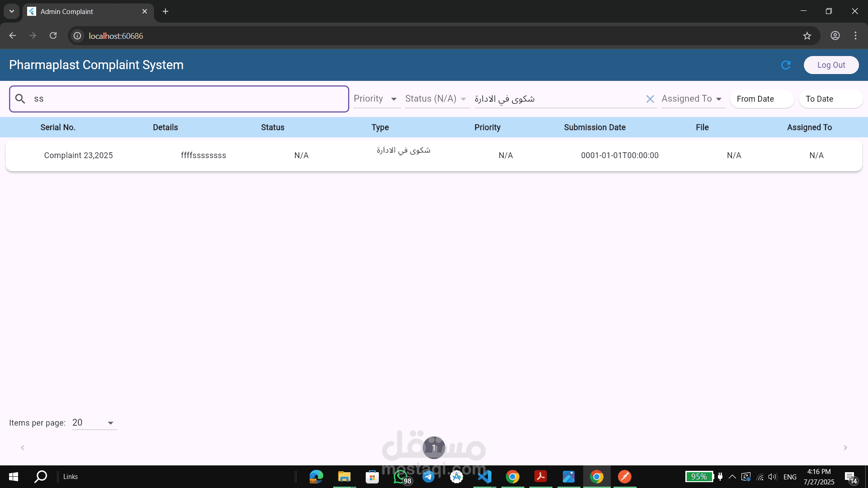View site information for localhost
Screen dimensions: 868x488
[78, 36]
